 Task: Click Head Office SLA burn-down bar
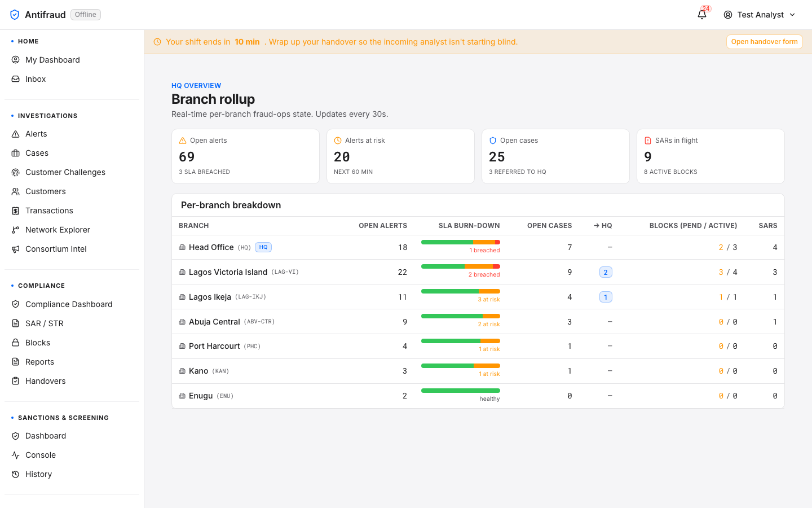click(x=460, y=242)
